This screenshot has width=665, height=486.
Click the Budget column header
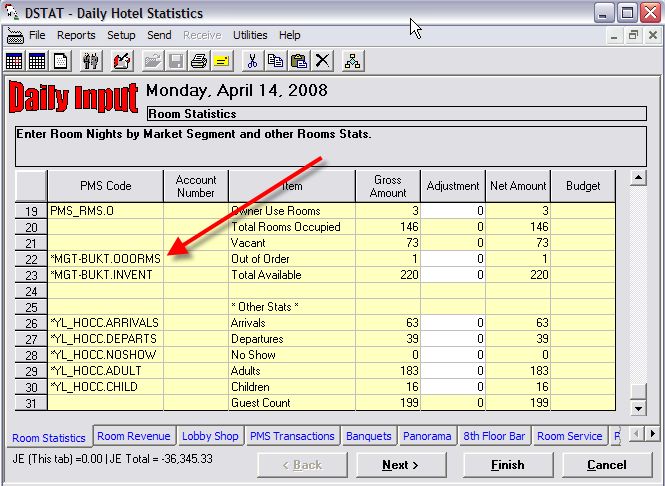[583, 186]
